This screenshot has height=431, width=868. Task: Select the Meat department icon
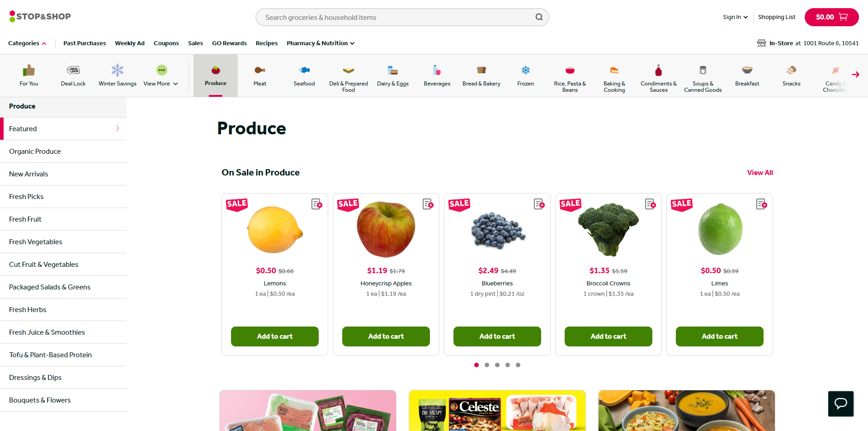coord(259,70)
